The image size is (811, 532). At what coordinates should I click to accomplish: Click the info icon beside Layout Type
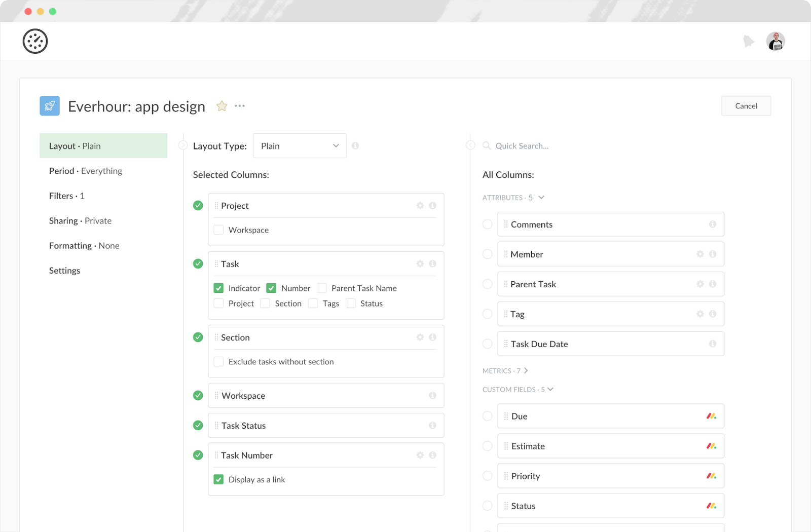coord(355,146)
